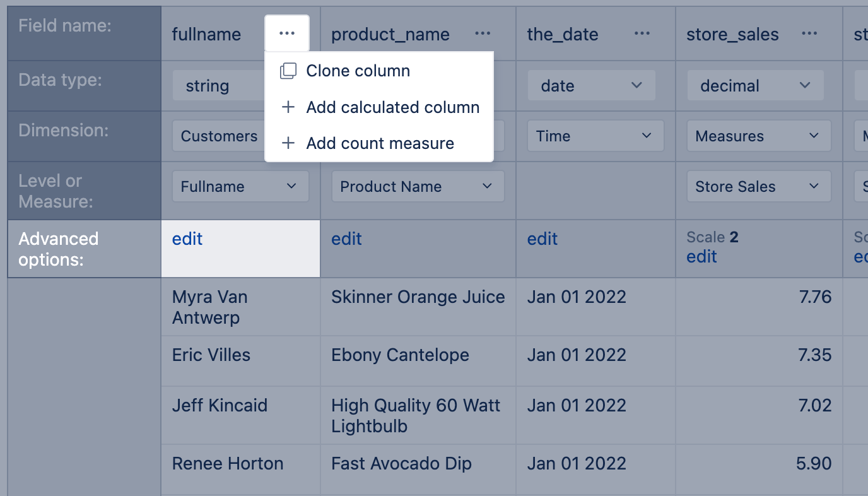Click the fullname column three-dots menu icon
Viewport: 868px width, 496px height.
click(287, 33)
